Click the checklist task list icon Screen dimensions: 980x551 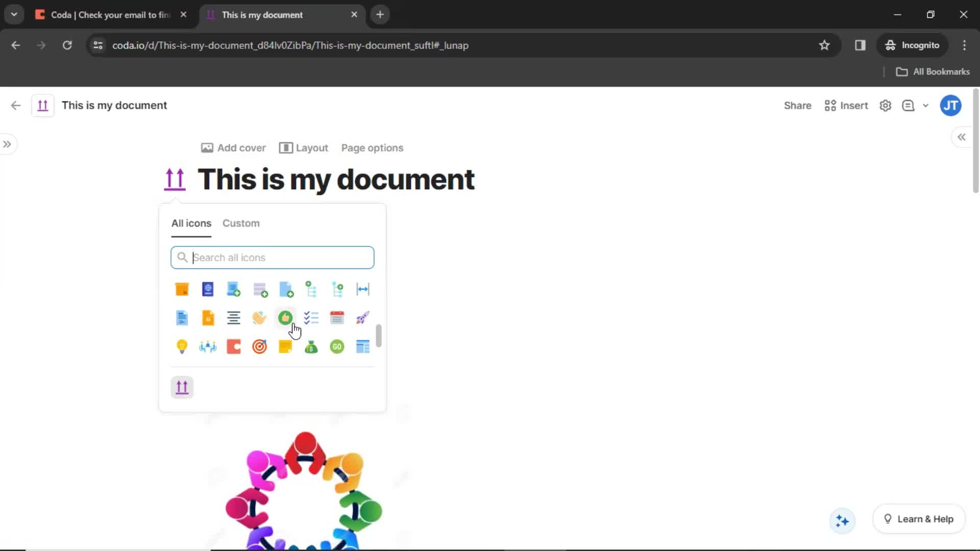pyautogui.click(x=311, y=317)
